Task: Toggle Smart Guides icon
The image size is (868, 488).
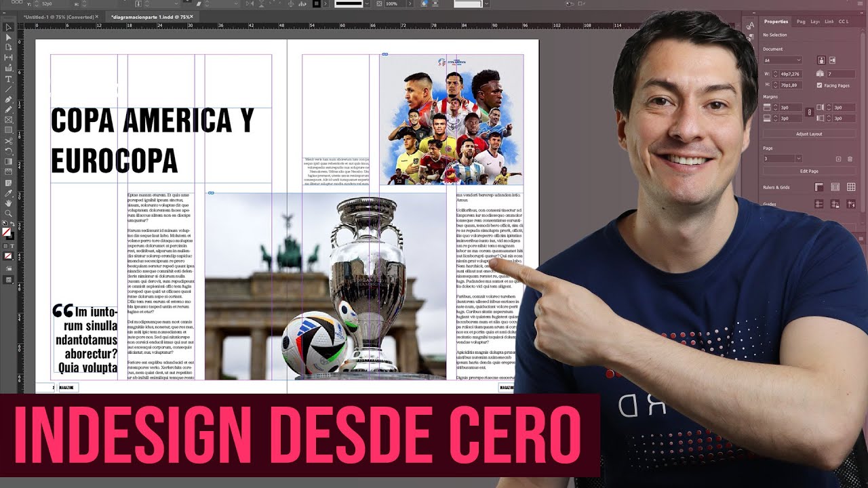Action: (x=851, y=204)
